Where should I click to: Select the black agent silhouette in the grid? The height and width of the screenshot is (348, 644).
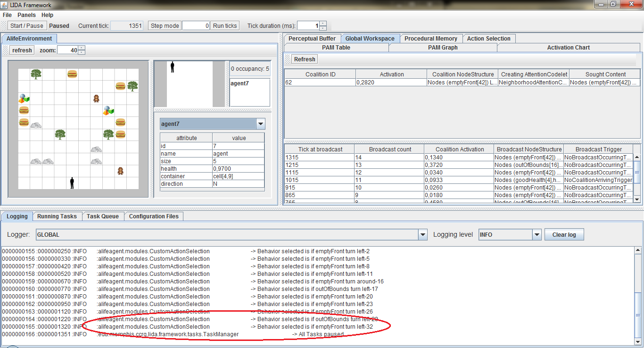(71, 183)
